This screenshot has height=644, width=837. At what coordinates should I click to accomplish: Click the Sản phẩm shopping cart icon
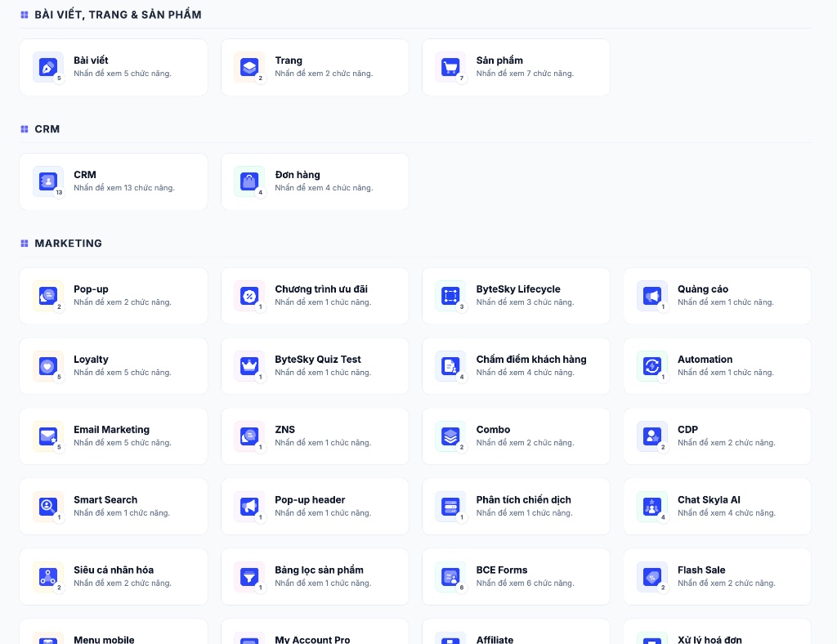click(450, 67)
